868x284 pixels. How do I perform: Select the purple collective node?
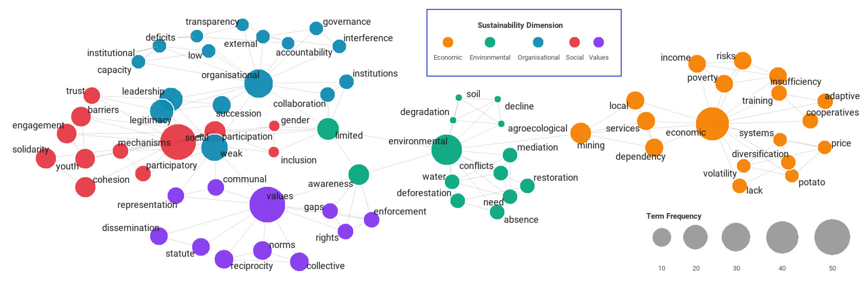pyautogui.click(x=299, y=261)
